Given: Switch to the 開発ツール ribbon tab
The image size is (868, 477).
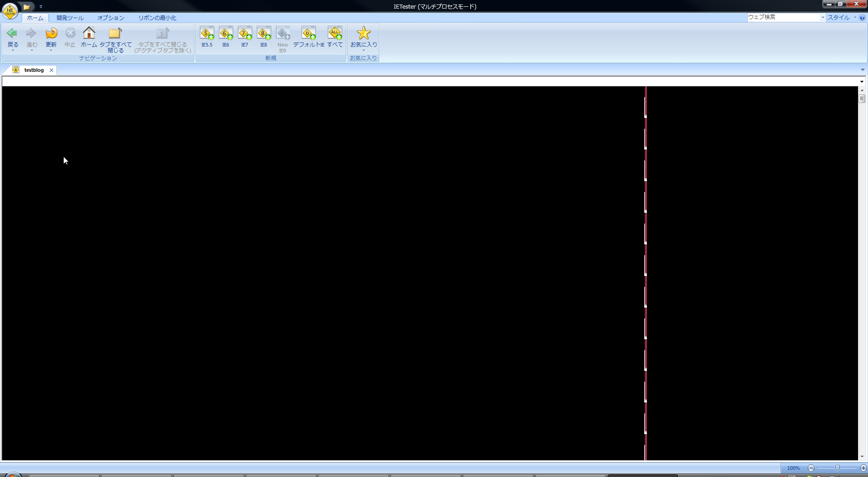Looking at the screenshot, I should tap(70, 18).
